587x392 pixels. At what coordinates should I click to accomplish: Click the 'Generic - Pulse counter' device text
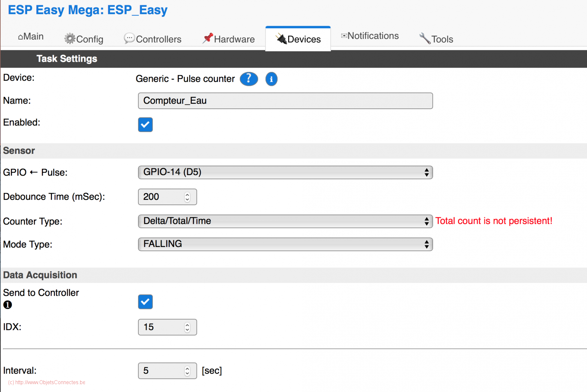(x=185, y=79)
